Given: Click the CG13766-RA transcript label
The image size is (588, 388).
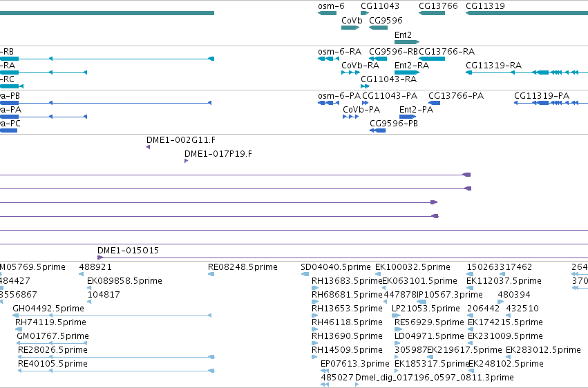Looking at the screenshot, I should [x=446, y=51].
